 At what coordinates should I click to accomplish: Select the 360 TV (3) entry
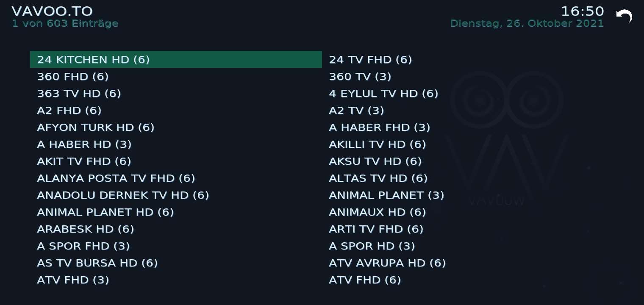pyautogui.click(x=360, y=77)
